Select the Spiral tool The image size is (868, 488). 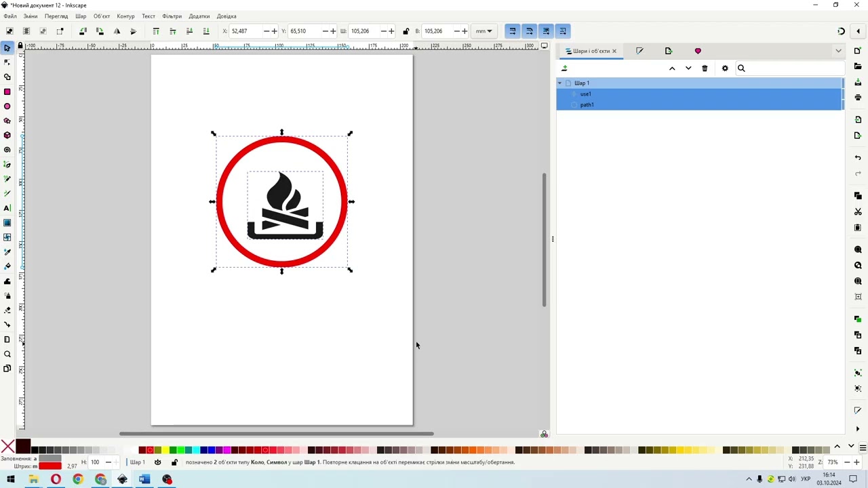(x=7, y=150)
